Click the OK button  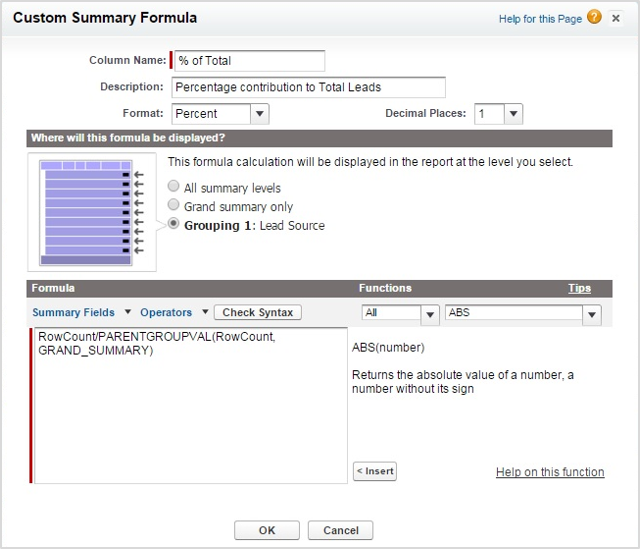(267, 530)
